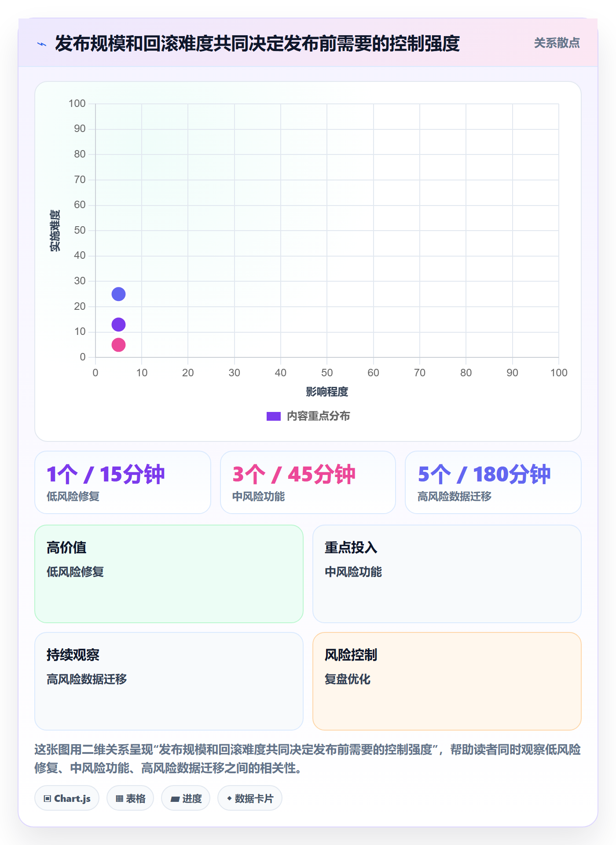Click 高风险数据迁移 text in the 持续观察 card
This screenshot has height=845, width=616.
coord(87,679)
